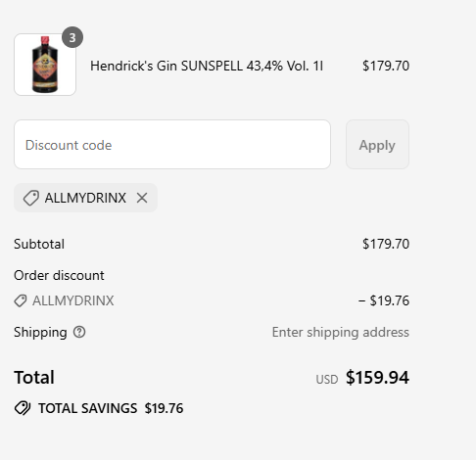Image resolution: width=476 pixels, height=460 pixels.
Task: Click the Total Savings tags icon
Action: tap(23, 408)
